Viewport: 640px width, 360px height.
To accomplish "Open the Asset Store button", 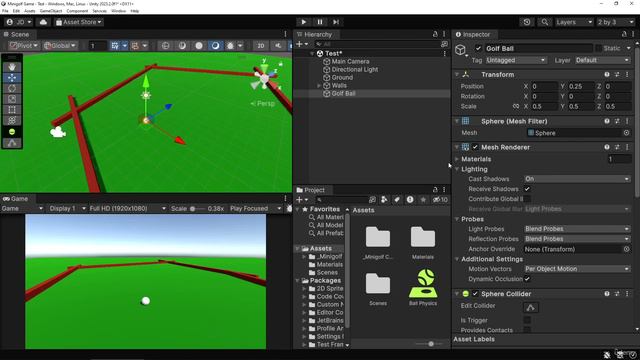I will click(x=79, y=22).
